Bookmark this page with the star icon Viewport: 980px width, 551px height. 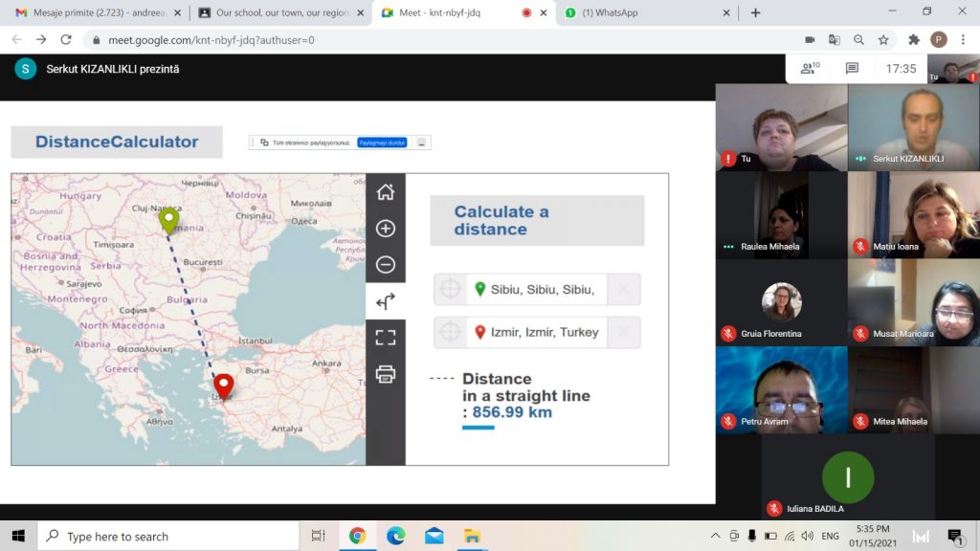(883, 40)
